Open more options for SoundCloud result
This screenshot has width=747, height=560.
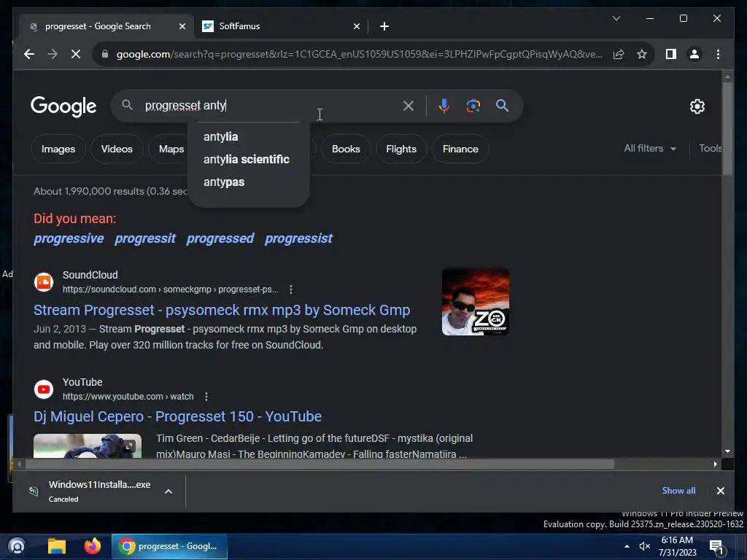290,289
